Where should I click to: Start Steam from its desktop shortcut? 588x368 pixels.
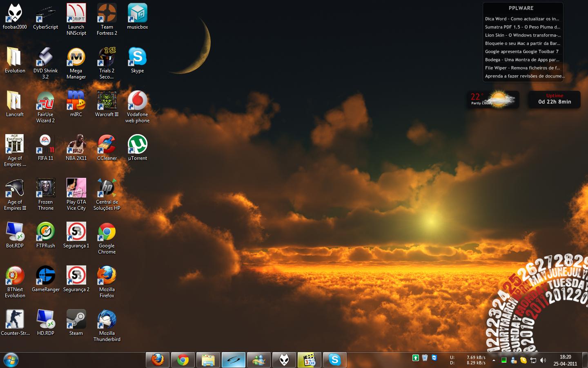[76, 323]
